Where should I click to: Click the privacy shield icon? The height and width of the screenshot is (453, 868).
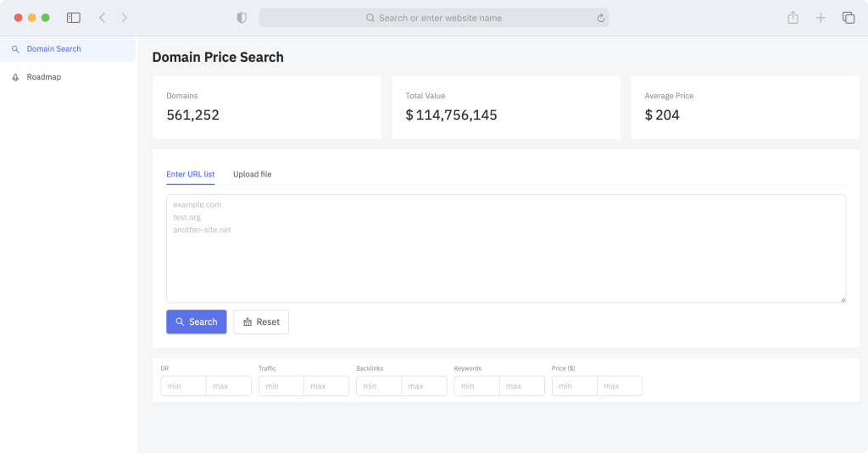(x=242, y=18)
